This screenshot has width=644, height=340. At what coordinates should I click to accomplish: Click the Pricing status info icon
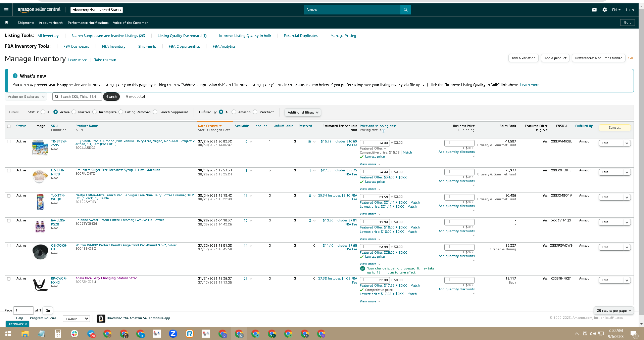(384, 131)
